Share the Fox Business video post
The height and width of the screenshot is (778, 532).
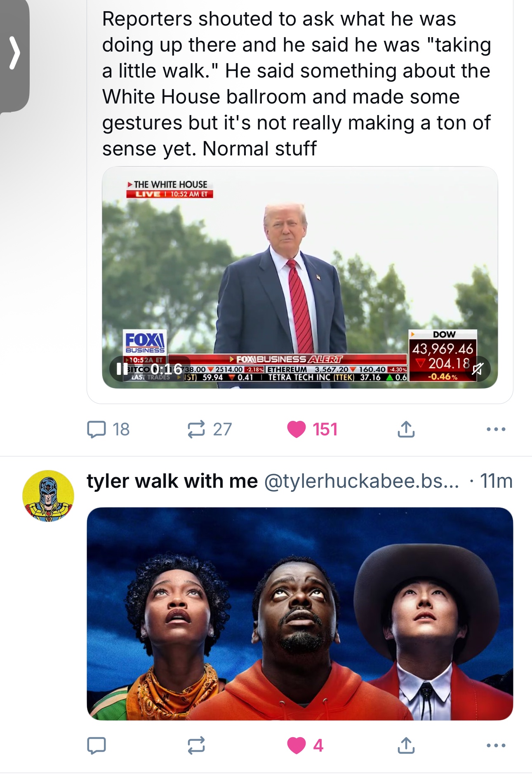[x=406, y=429]
